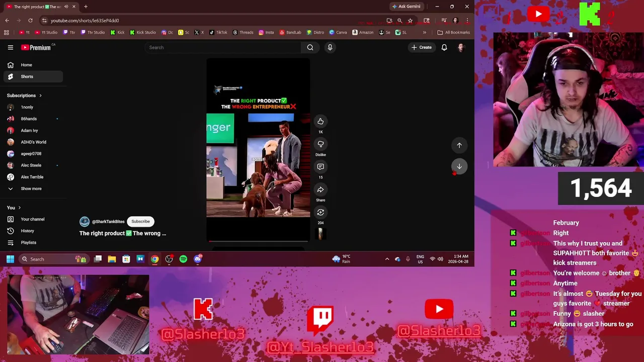Image resolution: width=644 pixels, height=362 pixels.
Task: Go back in Chrome browser
Action: (7, 21)
